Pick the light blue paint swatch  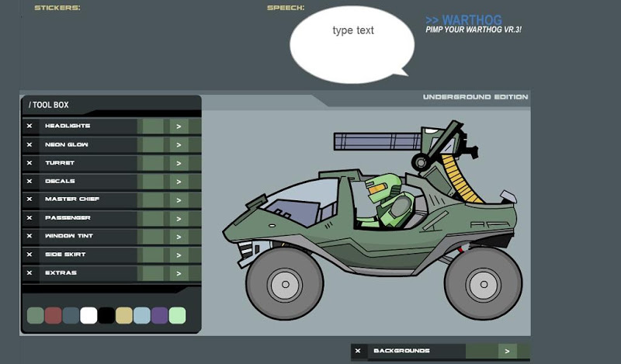pos(142,316)
